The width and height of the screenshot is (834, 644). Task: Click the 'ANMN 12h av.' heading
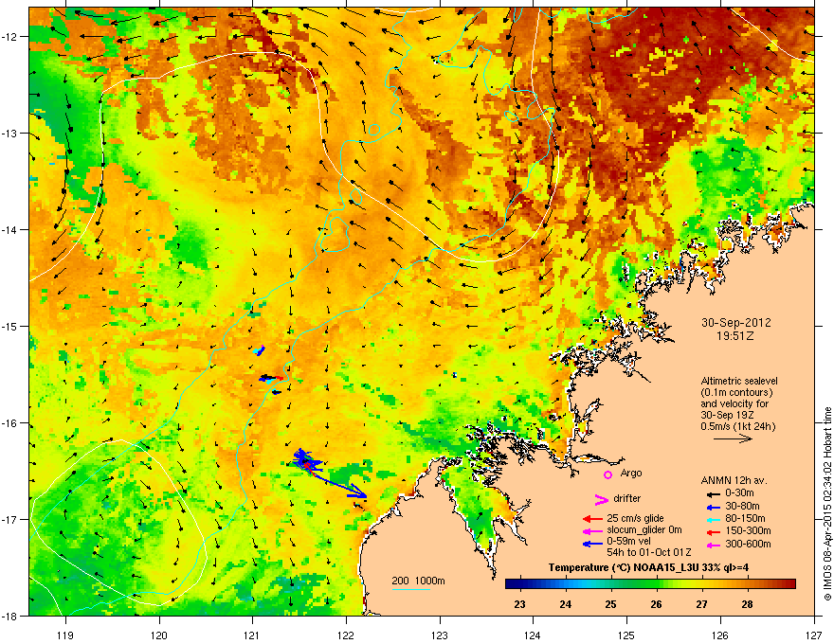[734, 480]
